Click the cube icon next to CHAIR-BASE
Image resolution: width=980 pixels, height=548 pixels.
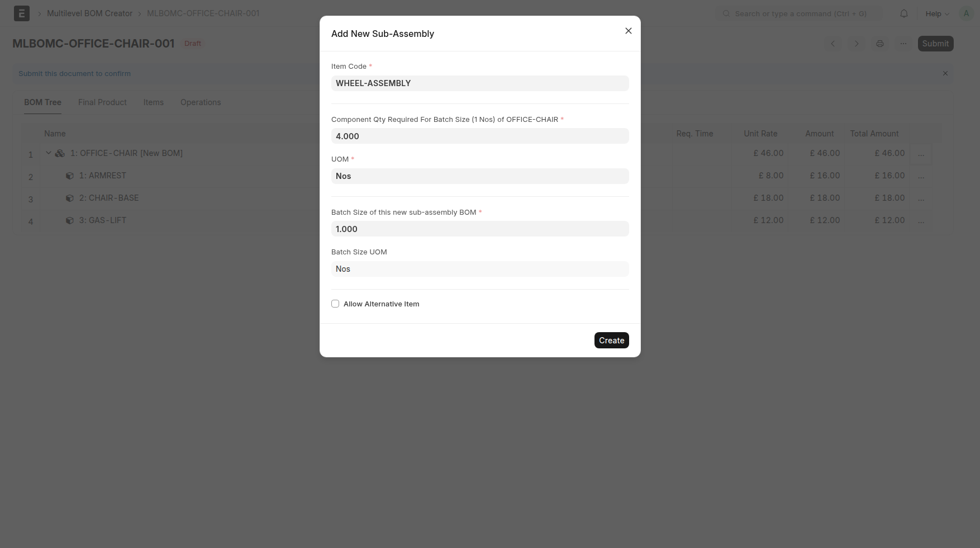point(70,197)
